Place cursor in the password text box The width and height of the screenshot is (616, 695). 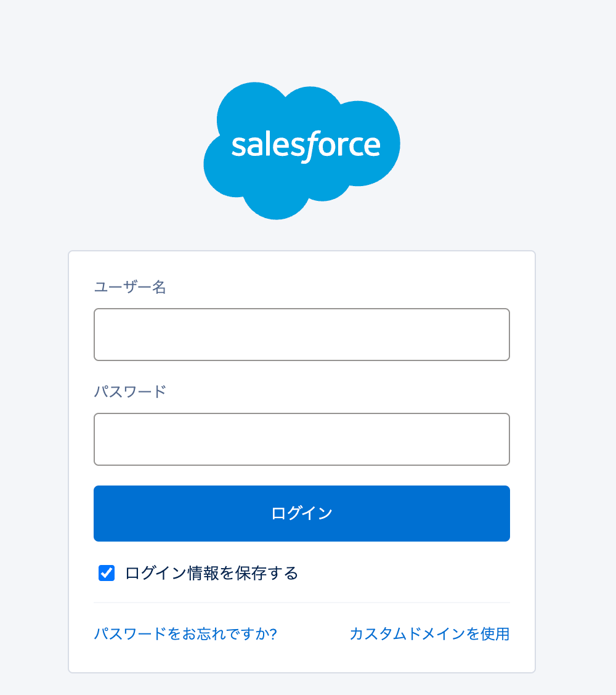302,439
